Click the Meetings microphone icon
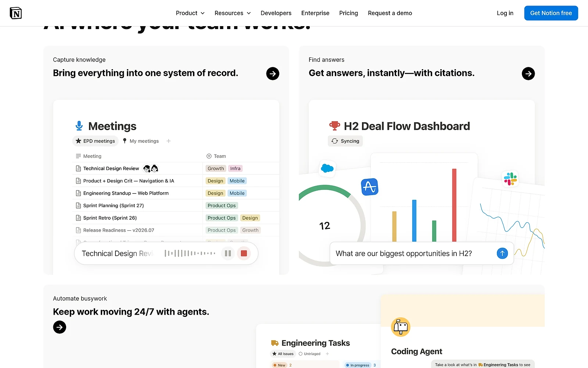Viewport: 588px width, 368px height. [79, 126]
